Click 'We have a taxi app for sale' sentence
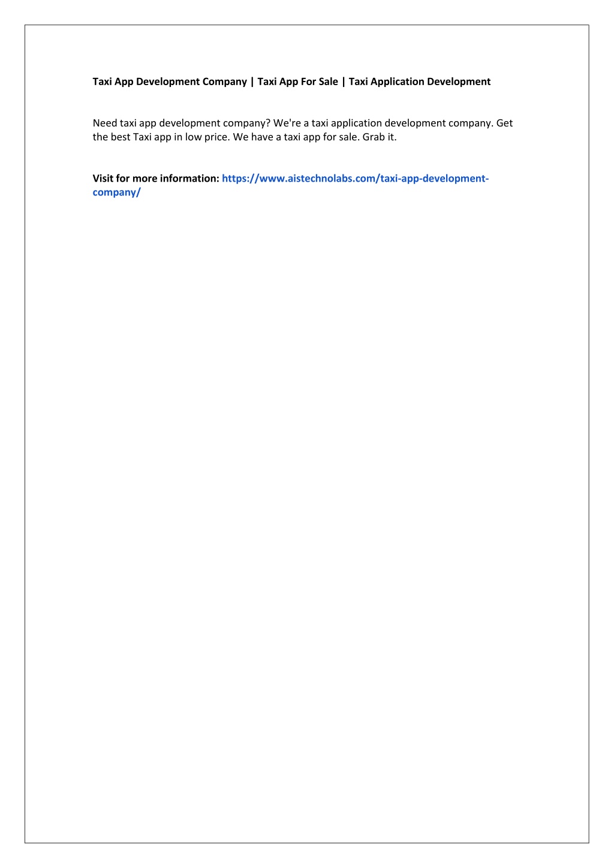This screenshot has height=868, width=614. (x=296, y=137)
